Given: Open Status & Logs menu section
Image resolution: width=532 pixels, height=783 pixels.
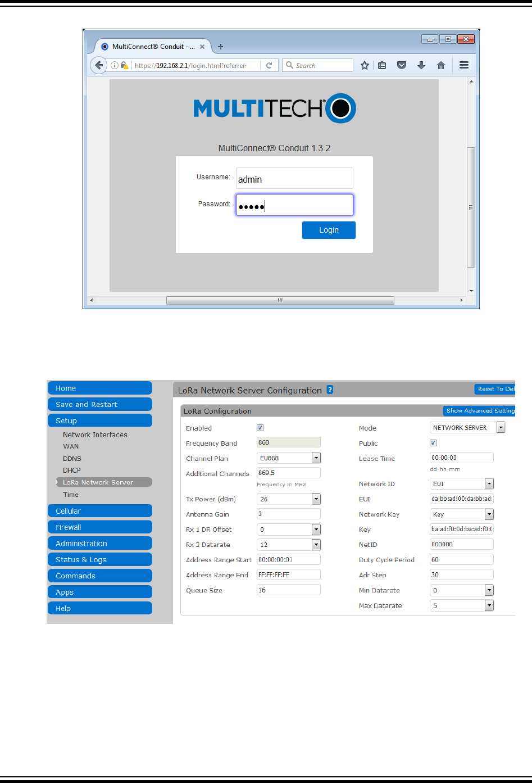Looking at the screenshot, I should [x=99, y=560].
